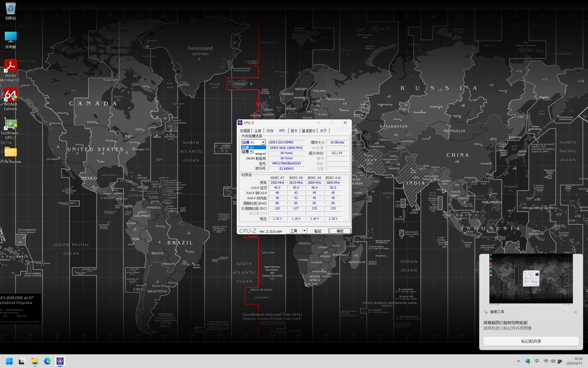Click the 标记和共享 button
The height and width of the screenshot is (368, 588).
531,341
